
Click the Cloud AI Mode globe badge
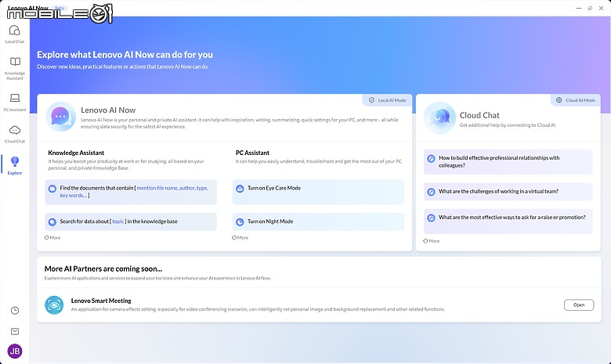pyautogui.click(x=576, y=100)
